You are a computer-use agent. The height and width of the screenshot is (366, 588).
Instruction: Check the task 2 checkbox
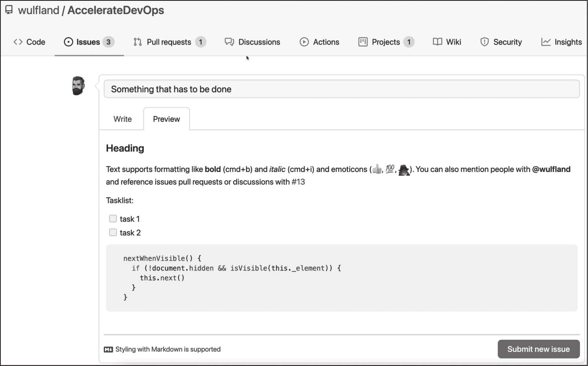click(113, 232)
